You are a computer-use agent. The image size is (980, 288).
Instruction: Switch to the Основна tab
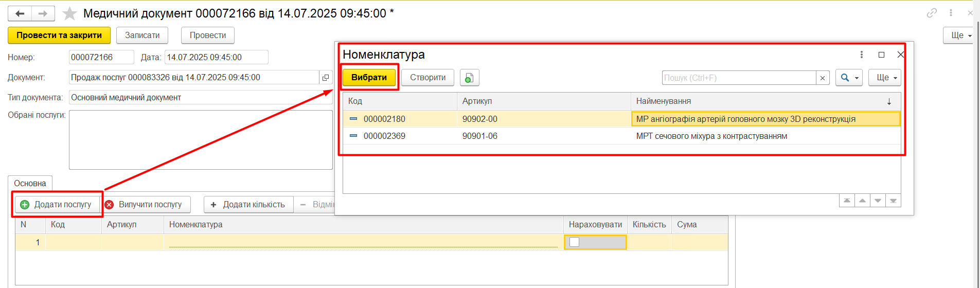(x=30, y=184)
